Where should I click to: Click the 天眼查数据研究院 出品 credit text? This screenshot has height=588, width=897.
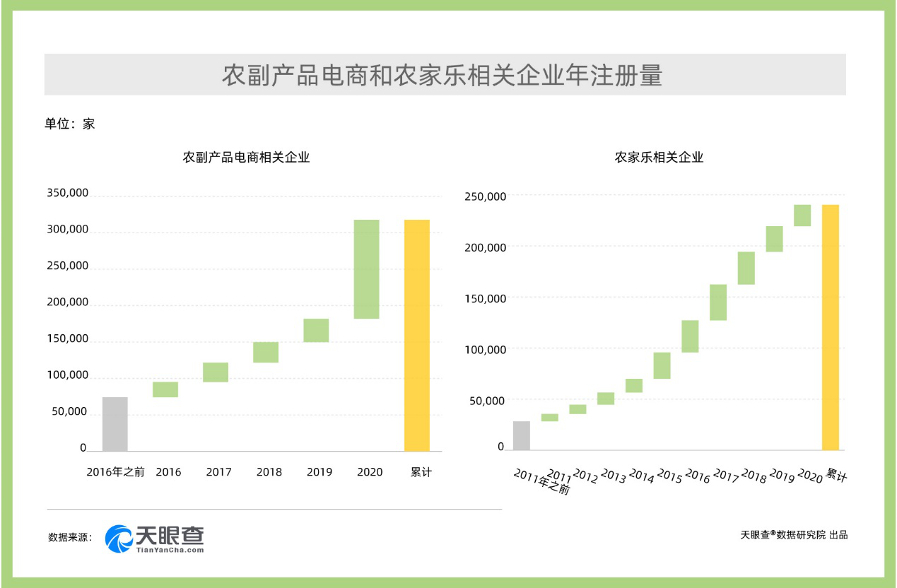793,535
